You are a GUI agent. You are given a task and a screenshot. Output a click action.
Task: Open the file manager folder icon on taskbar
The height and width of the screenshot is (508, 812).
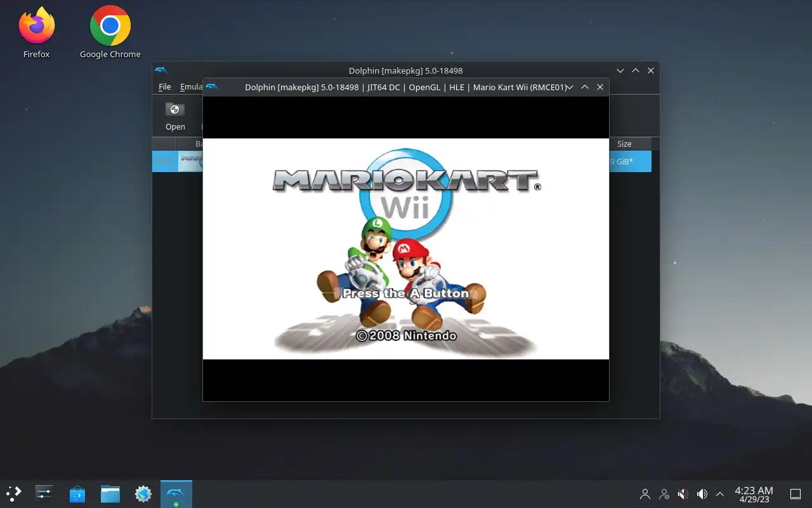(110, 493)
